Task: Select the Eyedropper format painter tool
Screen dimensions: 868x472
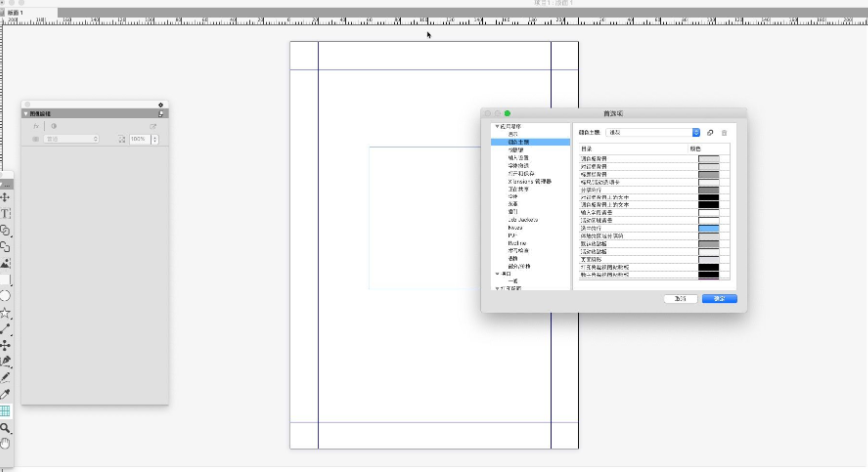Action: (x=6, y=394)
